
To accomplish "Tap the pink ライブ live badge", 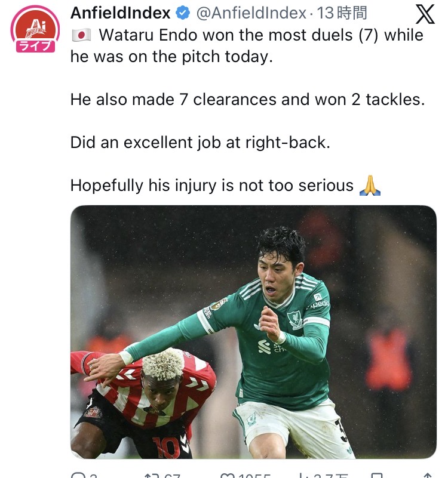I will 35,47.
